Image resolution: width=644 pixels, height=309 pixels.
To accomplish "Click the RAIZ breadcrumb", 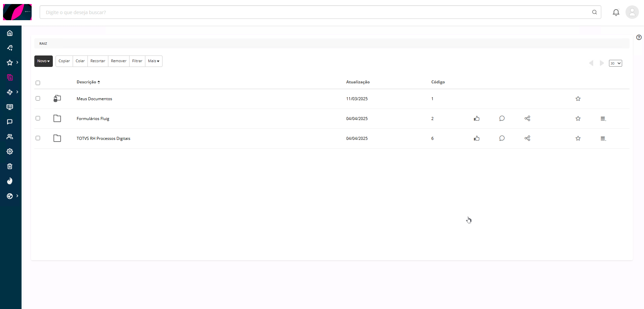I will click(43, 44).
